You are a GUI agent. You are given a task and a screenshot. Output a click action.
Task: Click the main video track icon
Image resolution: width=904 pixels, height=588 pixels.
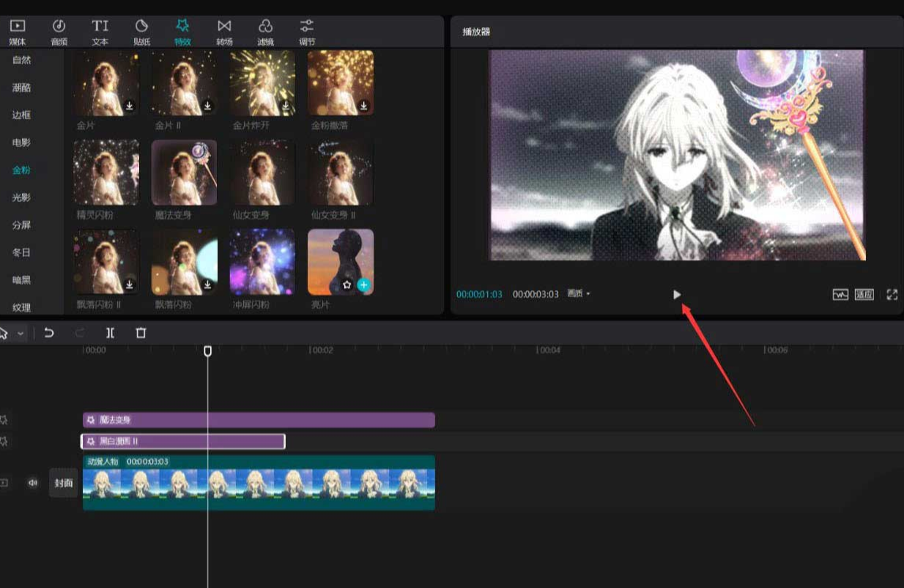[4, 483]
